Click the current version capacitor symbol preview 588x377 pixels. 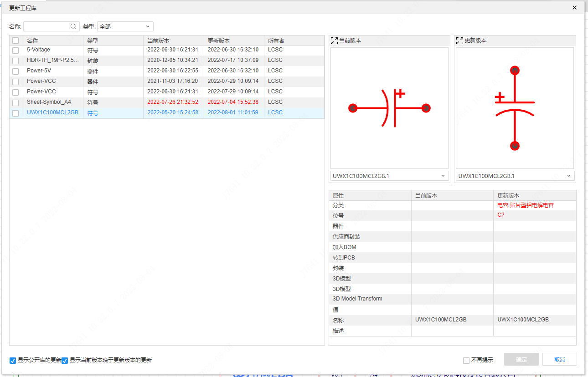[x=389, y=108]
